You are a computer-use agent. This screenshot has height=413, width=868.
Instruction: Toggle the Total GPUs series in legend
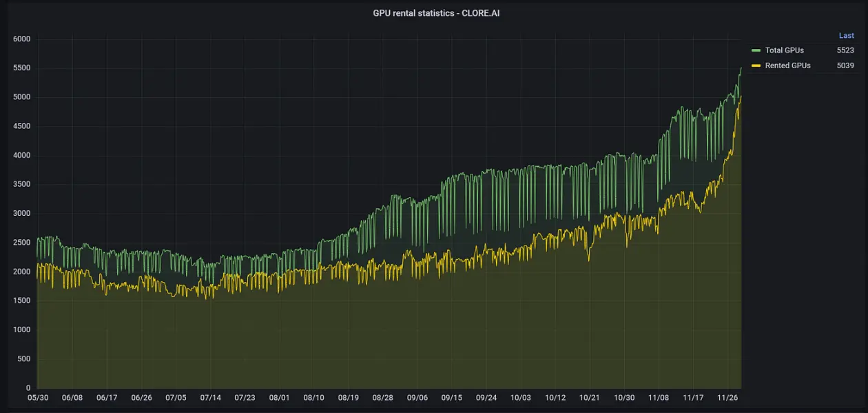pos(784,50)
